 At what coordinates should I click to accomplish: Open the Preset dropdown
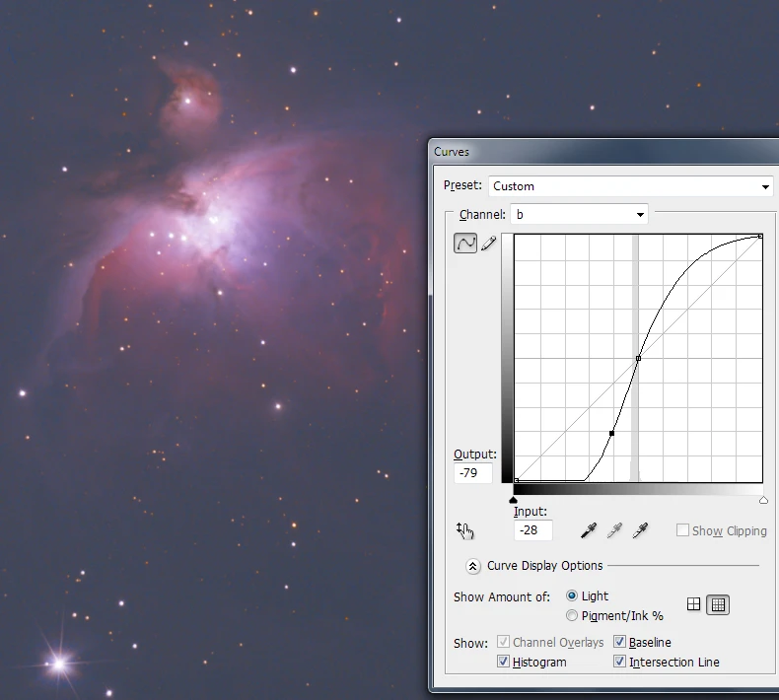coord(631,186)
